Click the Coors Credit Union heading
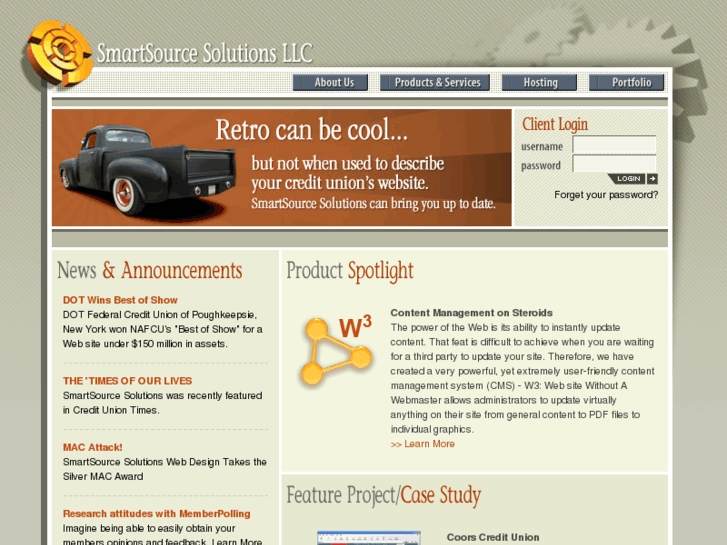Screen dimensions: 727x545 coord(493,537)
